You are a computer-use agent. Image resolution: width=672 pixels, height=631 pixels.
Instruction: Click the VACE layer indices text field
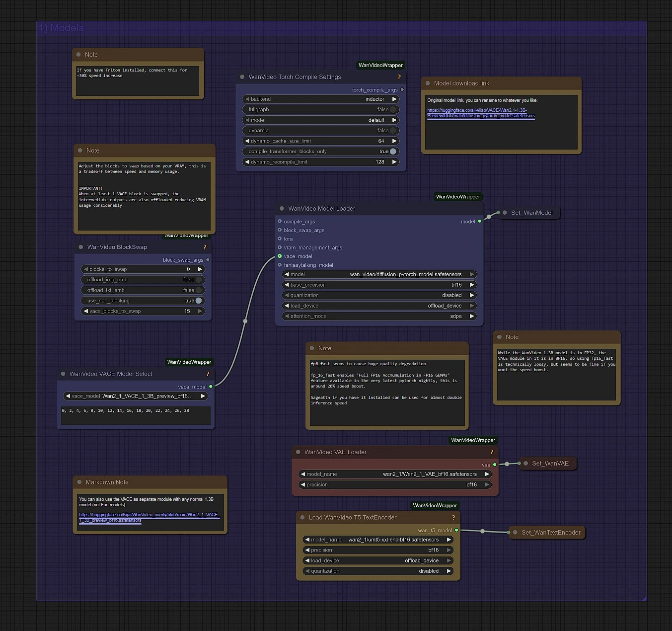click(x=136, y=415)
